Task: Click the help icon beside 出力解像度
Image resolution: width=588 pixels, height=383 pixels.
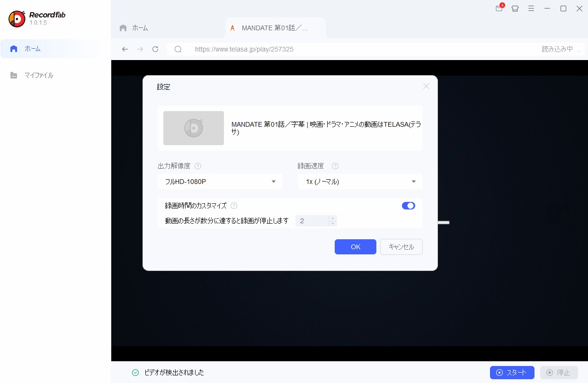Action: pos(198,166)
